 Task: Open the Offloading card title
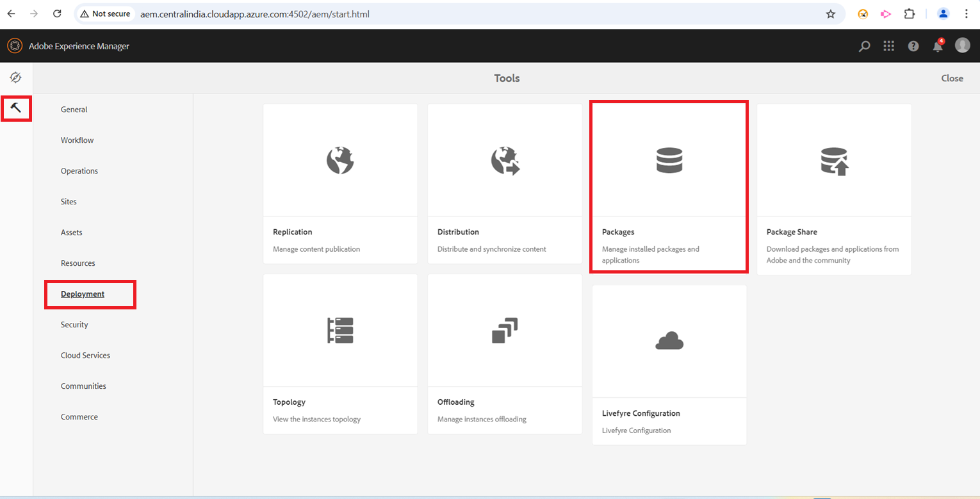(456, 402)
